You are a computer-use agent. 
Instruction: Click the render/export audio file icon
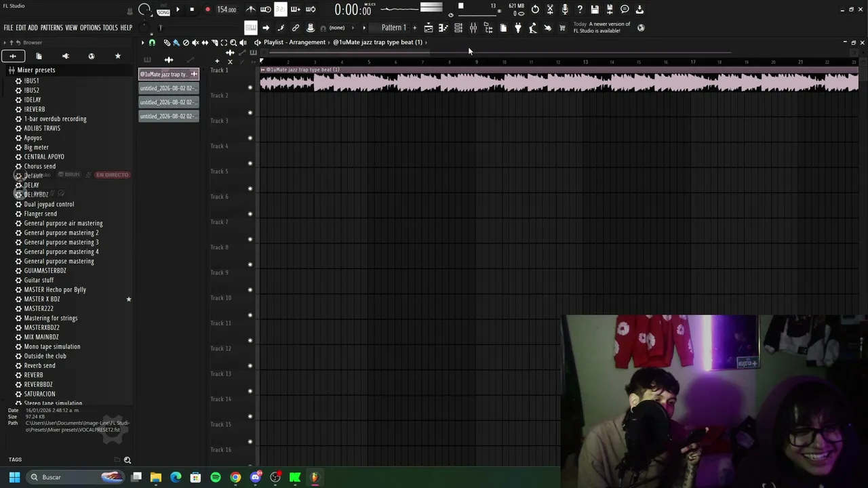tap(610, 9)
